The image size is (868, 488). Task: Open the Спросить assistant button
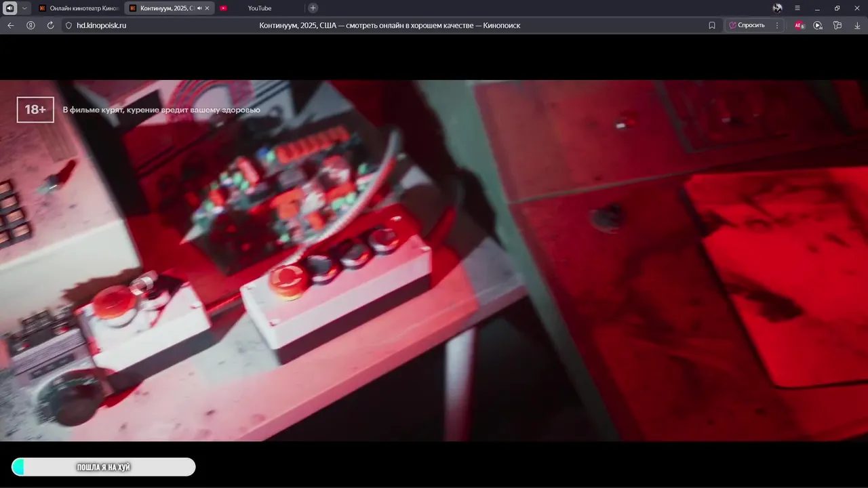tap(747, 25)
